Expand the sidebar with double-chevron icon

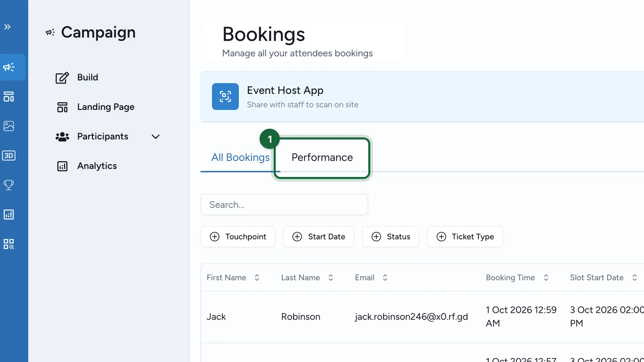click(7, 27)
